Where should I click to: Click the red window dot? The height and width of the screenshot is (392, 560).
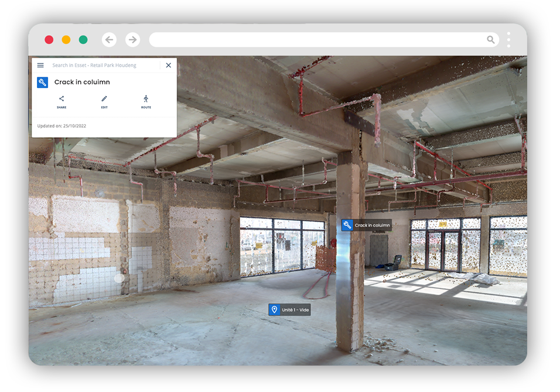coord(49,40)
